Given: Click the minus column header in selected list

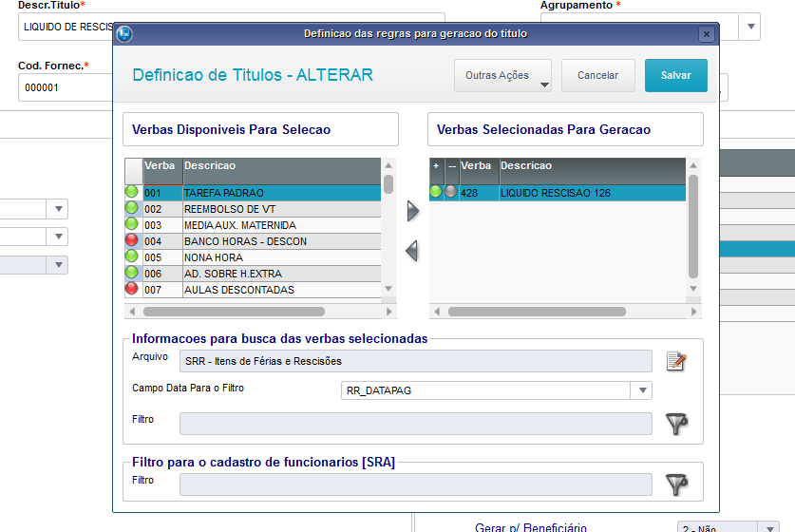Looking at the screenshot, I should [452, 171].
